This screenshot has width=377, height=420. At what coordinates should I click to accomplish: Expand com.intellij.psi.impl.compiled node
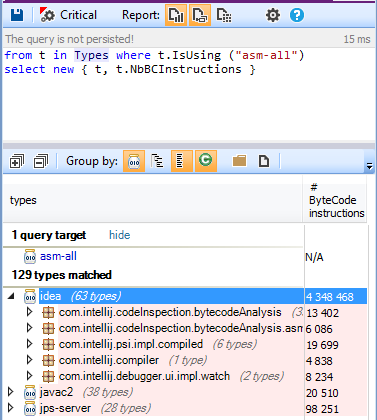(29, 344)
